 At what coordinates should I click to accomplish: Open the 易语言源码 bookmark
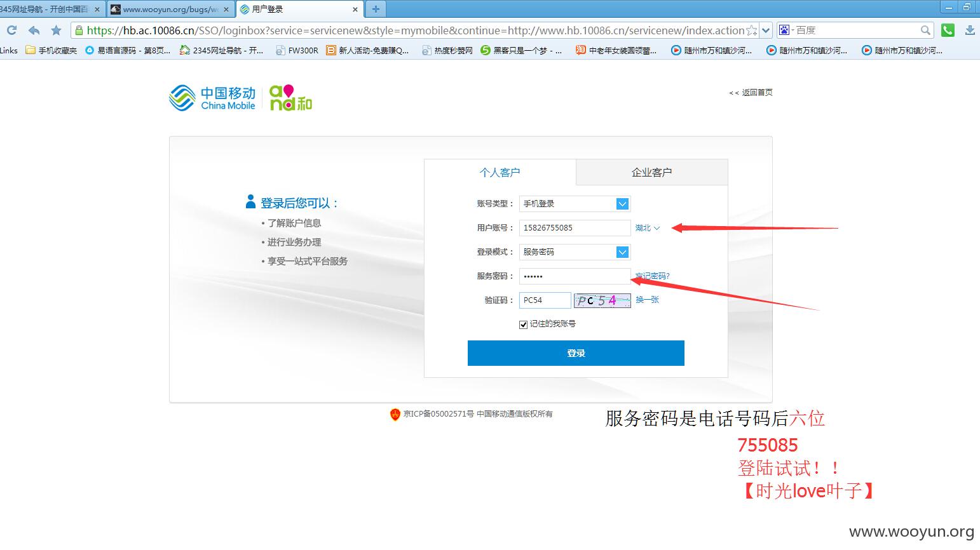(x=128, y=50)
